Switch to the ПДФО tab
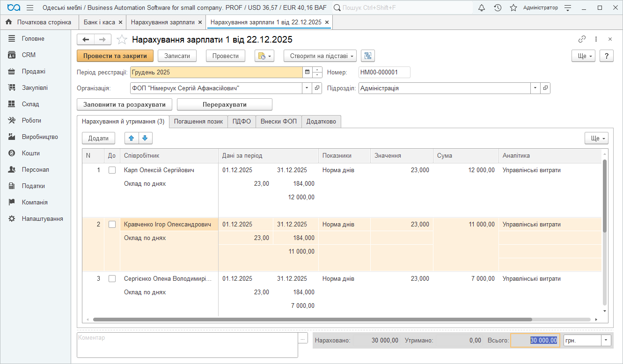 (x=242, y=122)
